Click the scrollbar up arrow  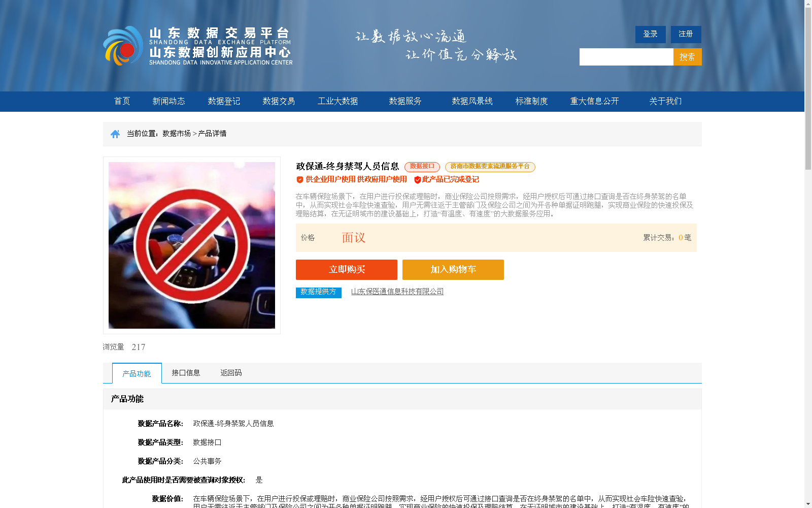808,4
